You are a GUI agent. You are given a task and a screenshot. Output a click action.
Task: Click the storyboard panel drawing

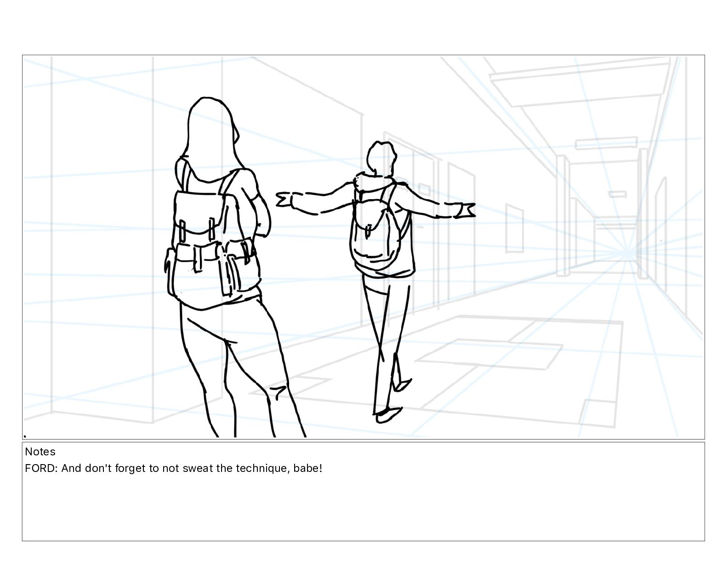pos(363,247)
